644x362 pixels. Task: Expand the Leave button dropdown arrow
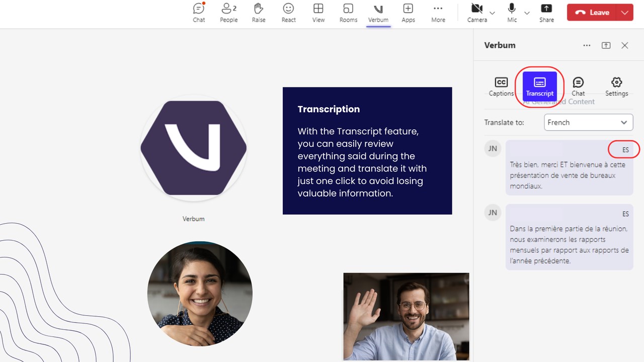(x=625, y=13)
